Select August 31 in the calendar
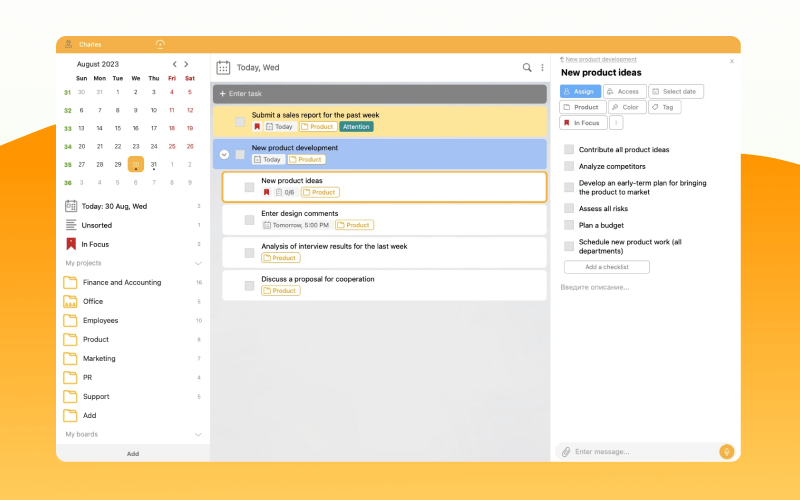 pos(154,164)
